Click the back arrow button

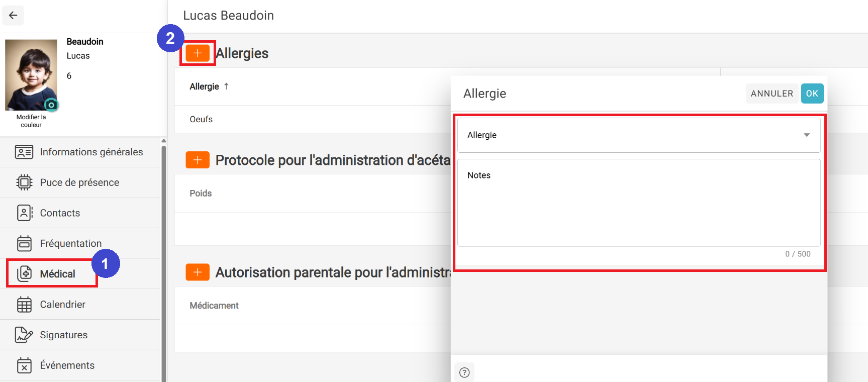[13, 16]
